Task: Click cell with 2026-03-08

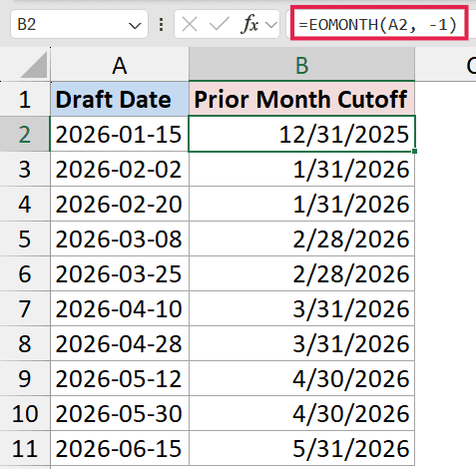Action: [x=120, y=238]
